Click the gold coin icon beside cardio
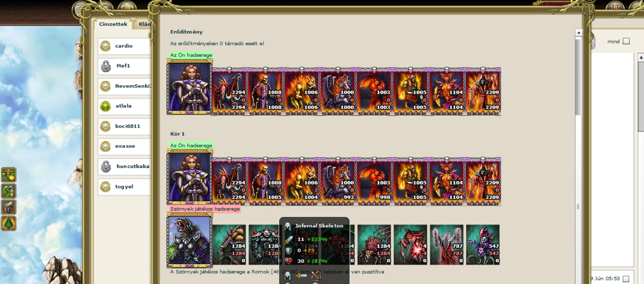This screenshot has width=644, height=284. click(x=105, y=46)
